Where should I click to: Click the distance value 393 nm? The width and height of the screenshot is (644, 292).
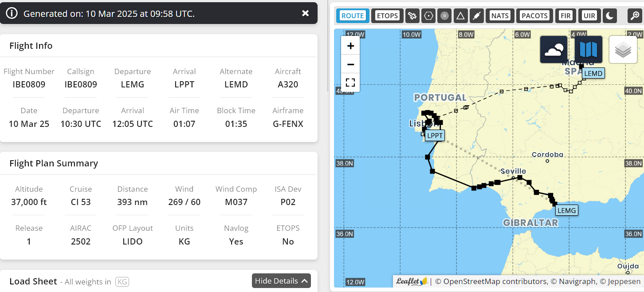pos(133,202)
